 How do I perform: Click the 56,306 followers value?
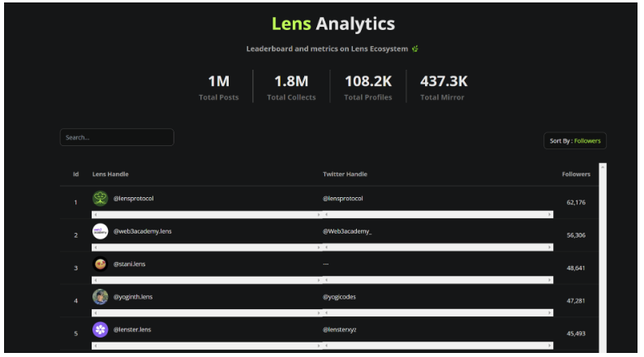(x=576, y=235)
